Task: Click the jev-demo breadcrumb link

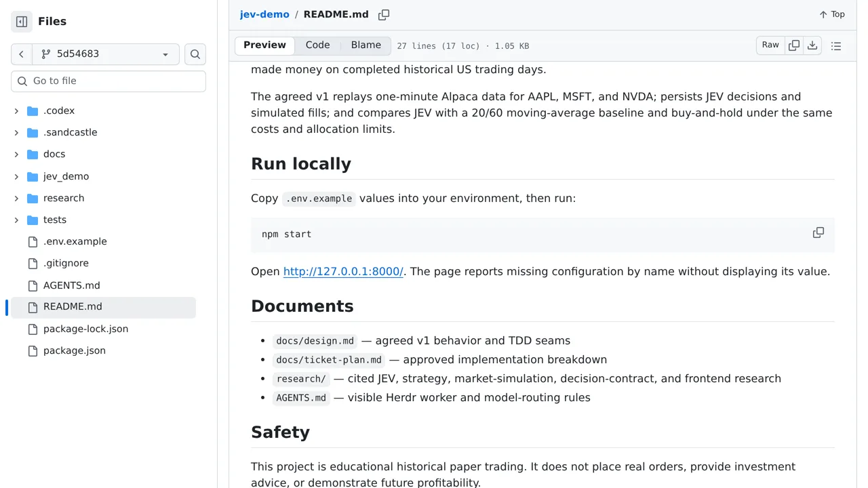Action: [x=264, y=14]
